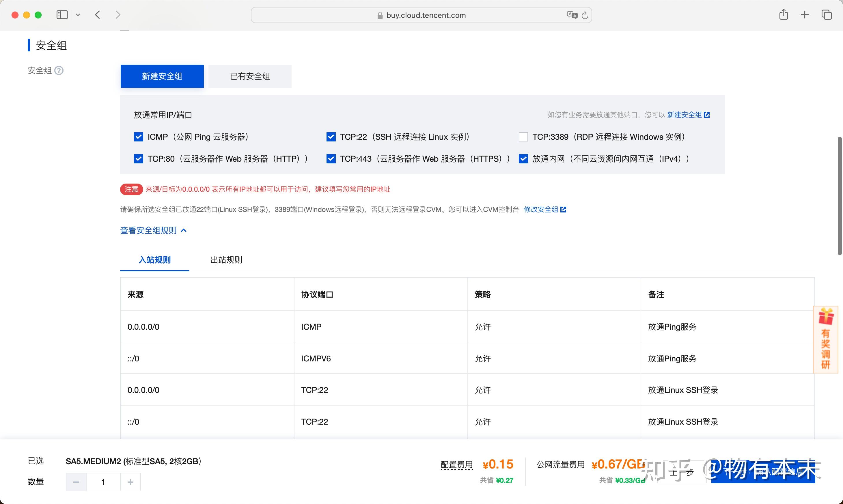This screenshot has width=843, height=504.
Task: Uncheck ICMP public Ping checkbox
Action: [139, 137]
